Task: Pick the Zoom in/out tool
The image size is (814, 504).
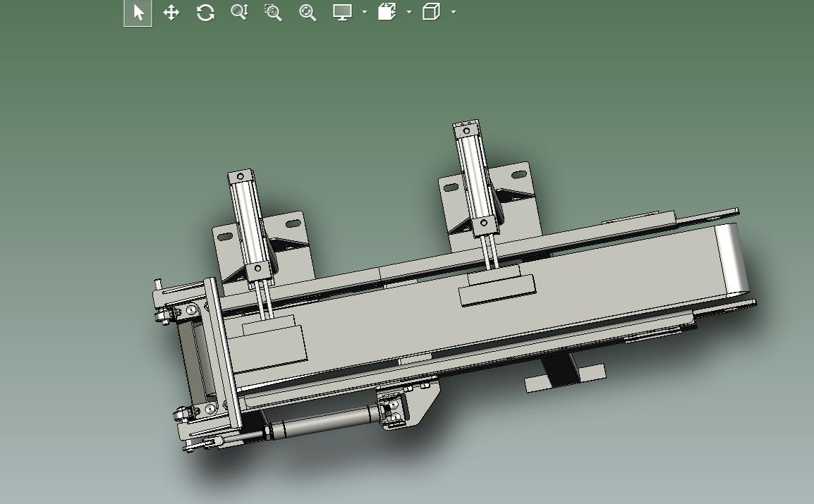Action: [239, 12]
